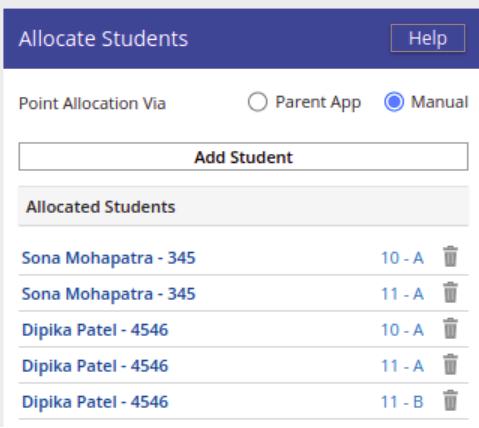Click 11 - A label beside Dipika Patel
479x428 pixels.
(x=402, y=366)
